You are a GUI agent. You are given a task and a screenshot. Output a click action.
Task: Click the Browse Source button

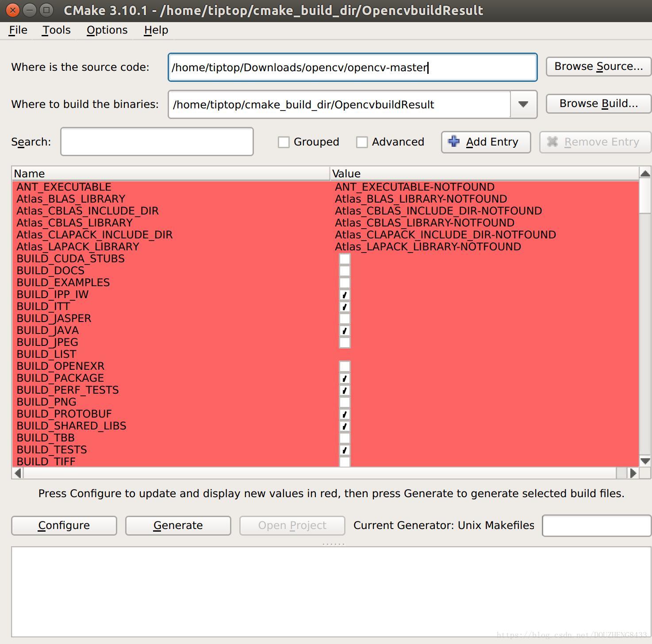[598, 66]
